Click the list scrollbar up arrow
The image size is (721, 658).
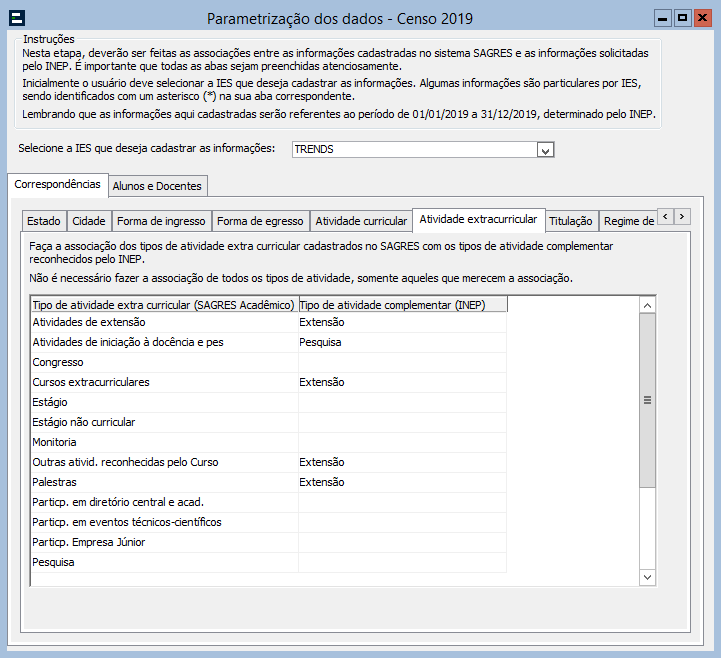point(647,306)
